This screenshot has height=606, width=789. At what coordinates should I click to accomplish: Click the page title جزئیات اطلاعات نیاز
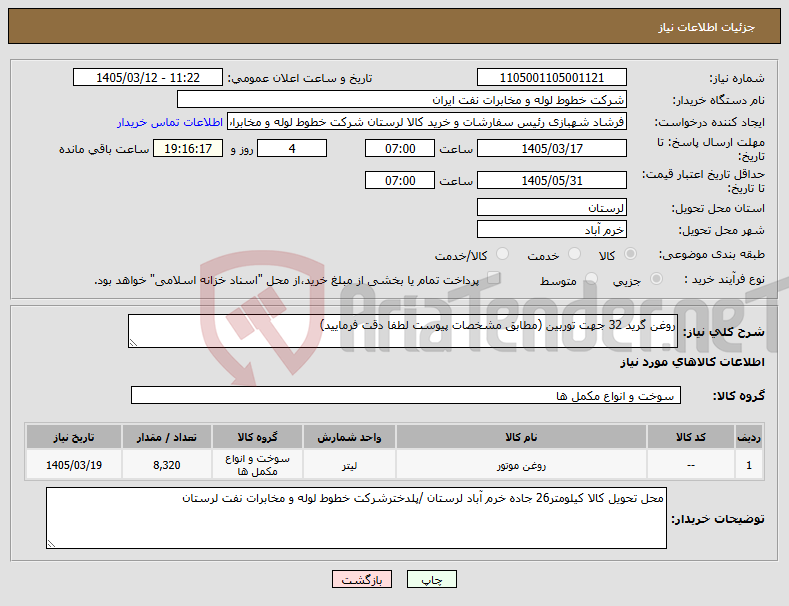[x=706, y=27]
